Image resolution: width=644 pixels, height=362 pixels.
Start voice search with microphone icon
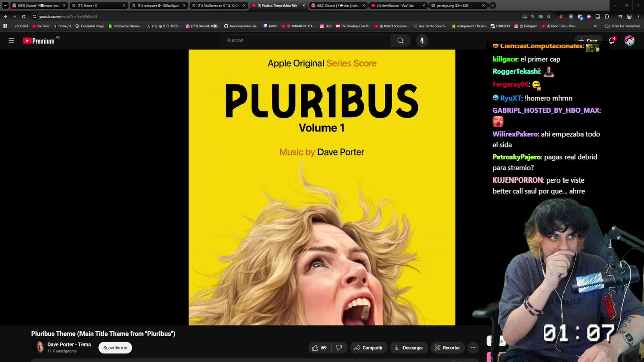tap(422, 41)
